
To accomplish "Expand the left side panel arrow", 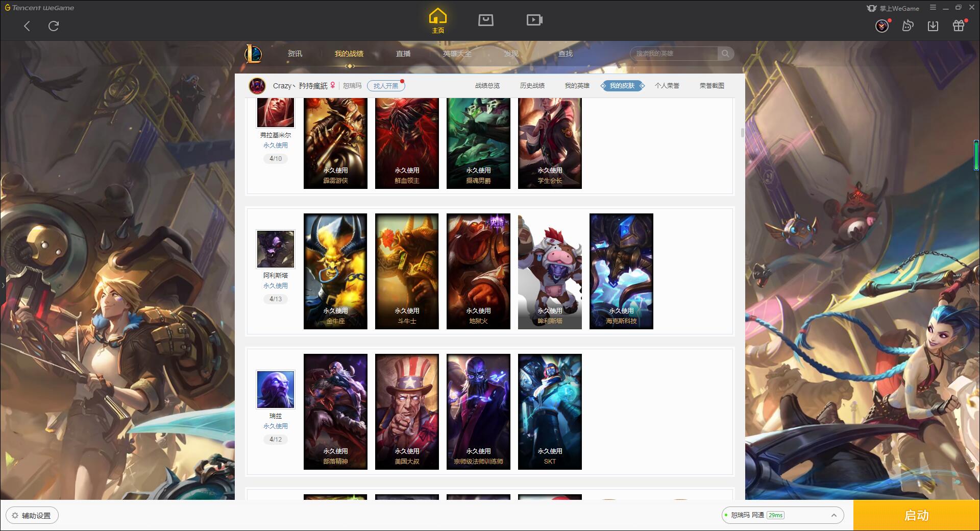I will coord(3,285).
